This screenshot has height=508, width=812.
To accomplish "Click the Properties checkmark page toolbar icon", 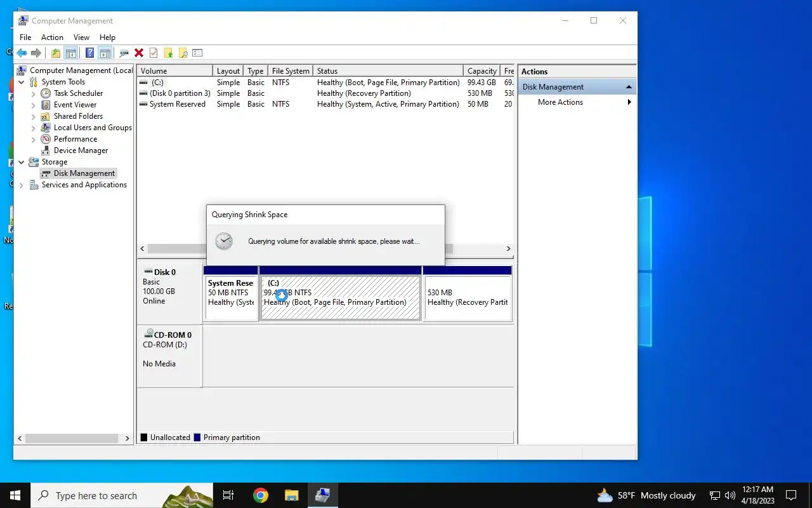I will tap(154, 53).
